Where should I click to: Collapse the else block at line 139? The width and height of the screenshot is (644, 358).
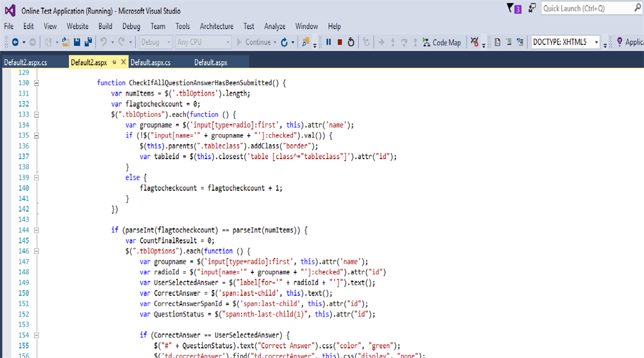pos(36,177)
